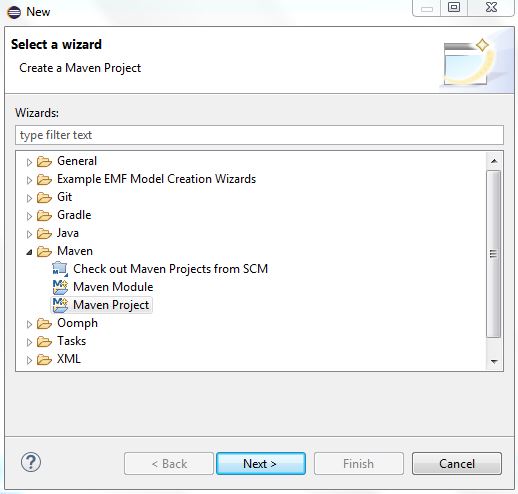Select the Maven Module wizard label
The height and width of the screenshot is (494, 518).
point(113,287)
